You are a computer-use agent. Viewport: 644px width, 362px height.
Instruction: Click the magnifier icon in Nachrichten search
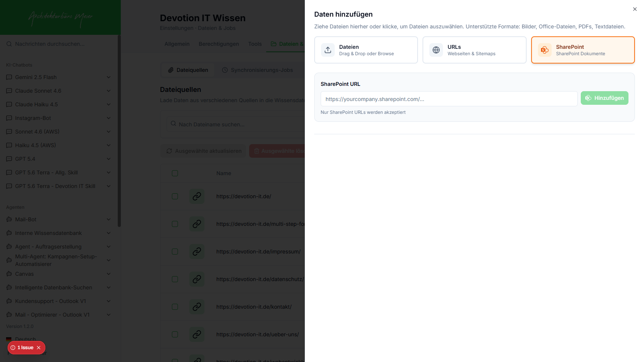click(9, 44)
